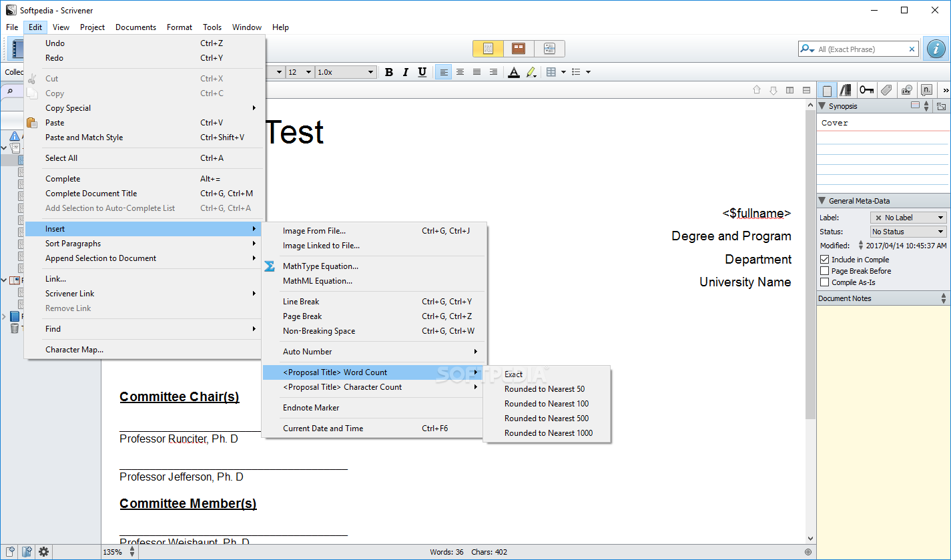Open the Document Notes selector arrows
951x560 pixels.
(x=944, y=298)
